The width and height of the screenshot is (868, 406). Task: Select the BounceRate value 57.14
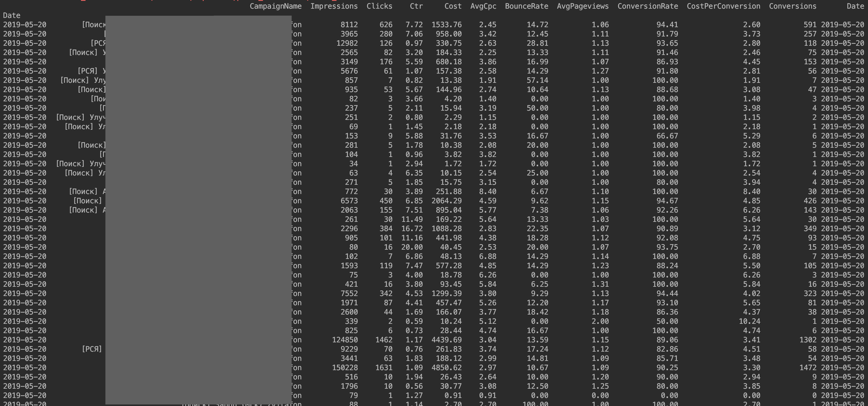tap(538, 80)
